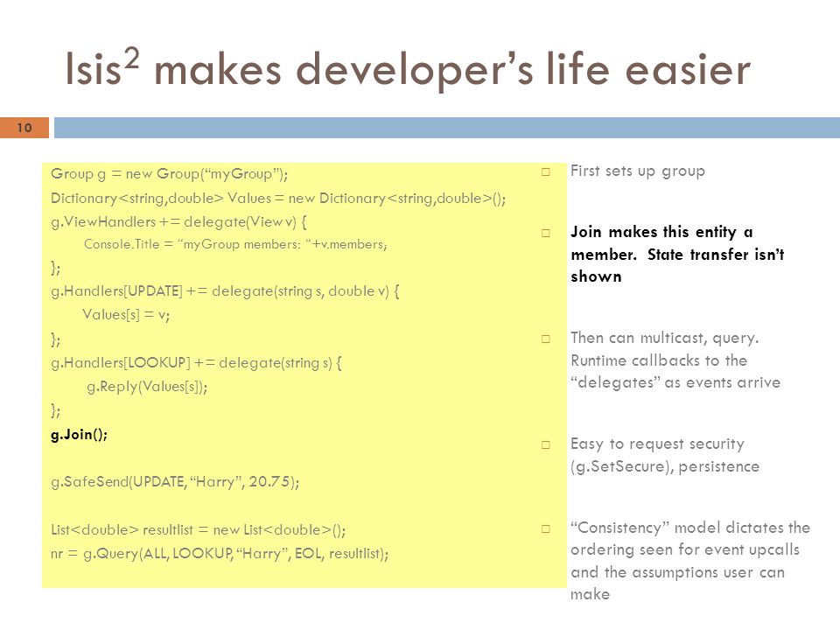This screenshot has width=840, height=630.
Task: Click the 'g.SafeSend(UPDATE, "Harry", 20.75);' line
Action: pyautogui.click(x=175, y=482)
